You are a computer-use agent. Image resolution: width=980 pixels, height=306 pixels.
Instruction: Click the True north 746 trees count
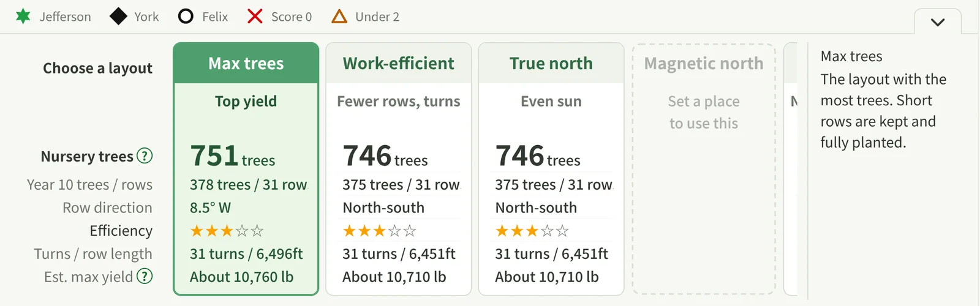coord(537,156)
